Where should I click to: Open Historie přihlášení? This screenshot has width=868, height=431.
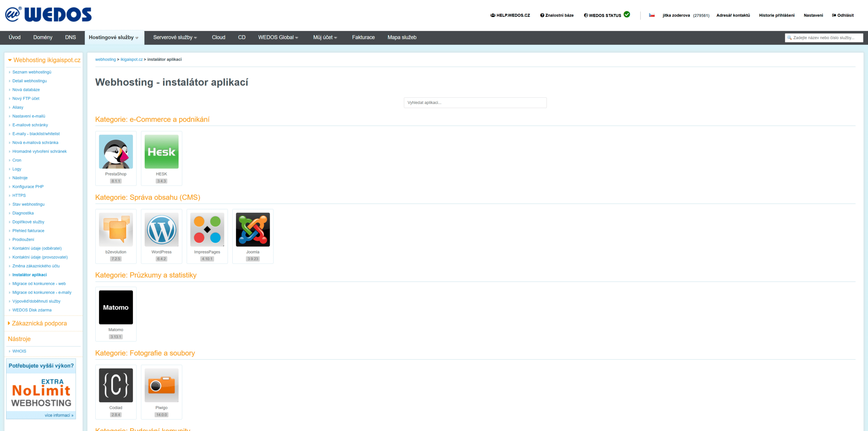pyautogui.click(x=776, y=15)
